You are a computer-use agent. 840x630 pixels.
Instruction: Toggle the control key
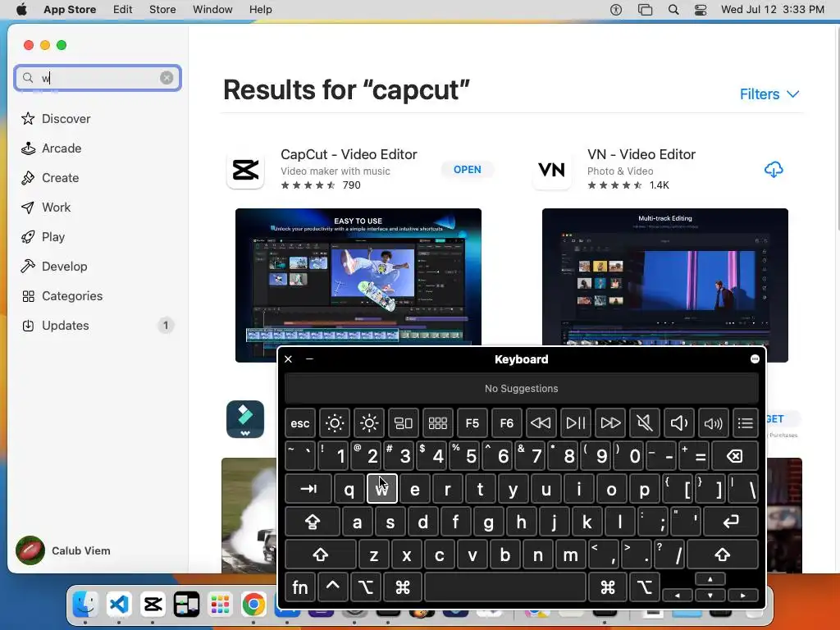coord(333,587)
